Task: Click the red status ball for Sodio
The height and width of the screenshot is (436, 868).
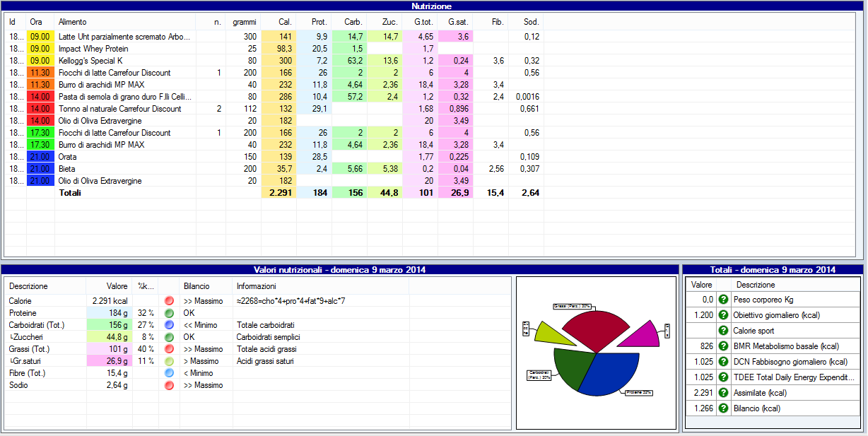Action: coord(169,385)
